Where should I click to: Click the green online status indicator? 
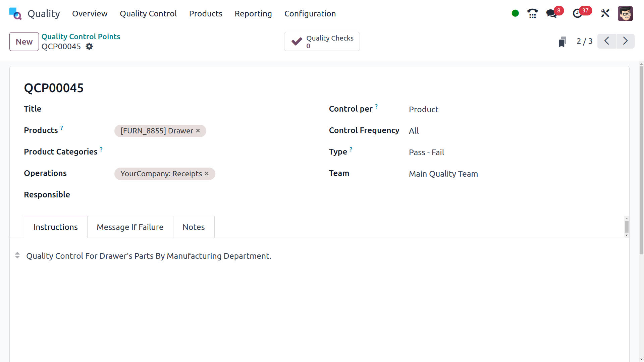515,13
